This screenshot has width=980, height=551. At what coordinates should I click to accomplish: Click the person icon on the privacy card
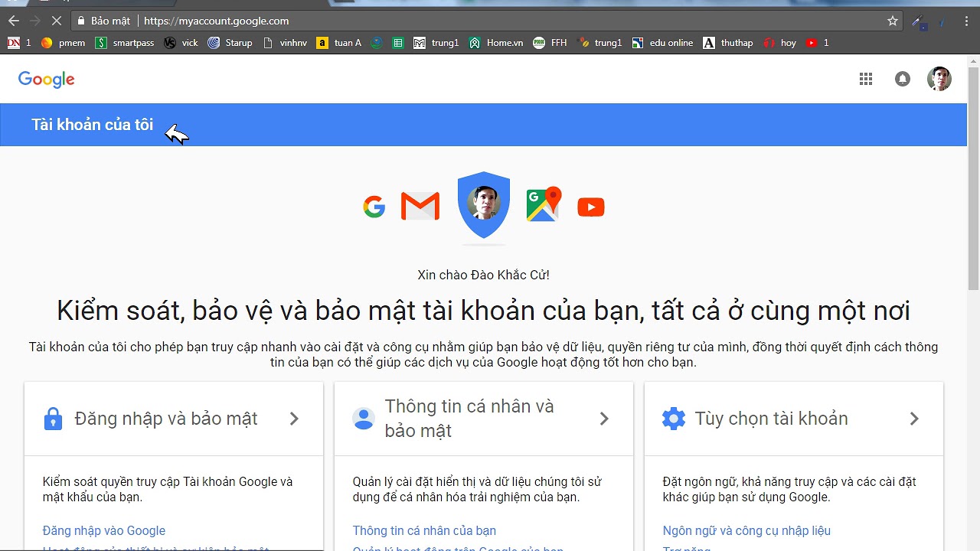pyautogui.click(x=363, y=419)
